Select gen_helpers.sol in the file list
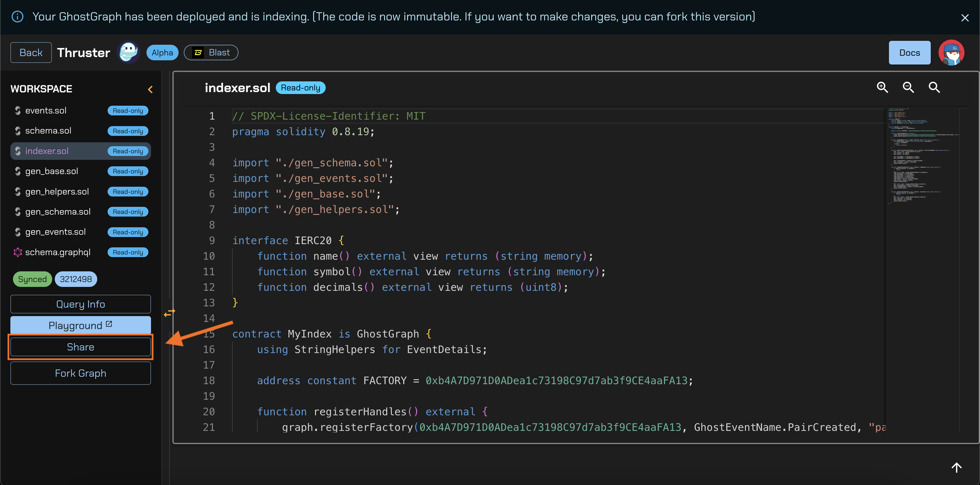The image size is (980, 485). 57,192
